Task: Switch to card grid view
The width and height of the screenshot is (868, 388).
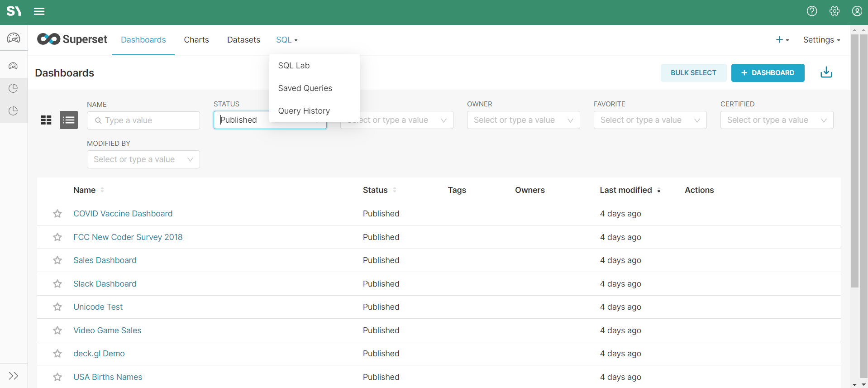Action: pyautogui.click(x=46, y=120)
